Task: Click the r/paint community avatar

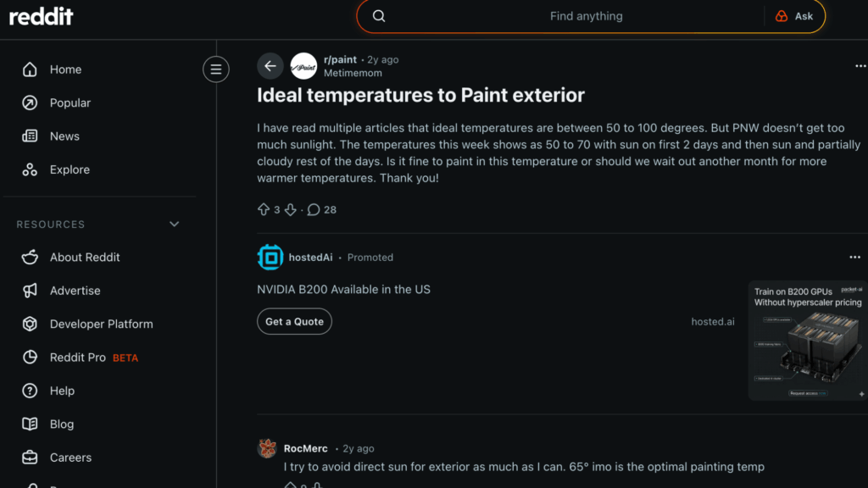Action: [303, 65]
